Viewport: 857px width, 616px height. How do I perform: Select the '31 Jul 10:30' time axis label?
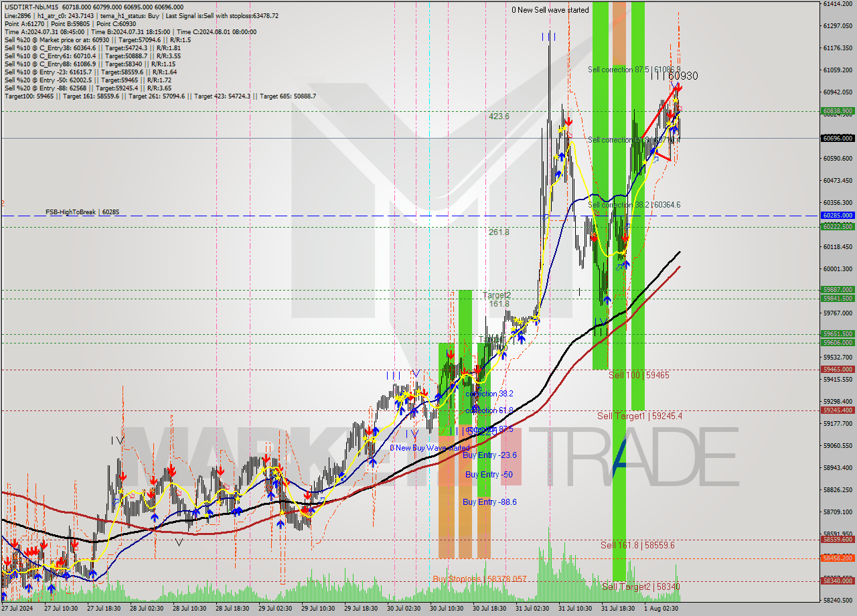pos(575,609)
